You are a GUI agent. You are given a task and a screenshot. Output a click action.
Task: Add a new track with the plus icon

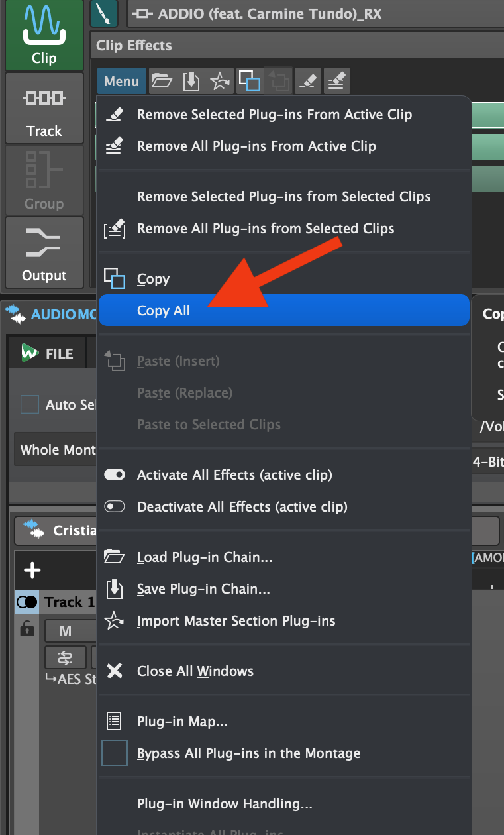32,570
